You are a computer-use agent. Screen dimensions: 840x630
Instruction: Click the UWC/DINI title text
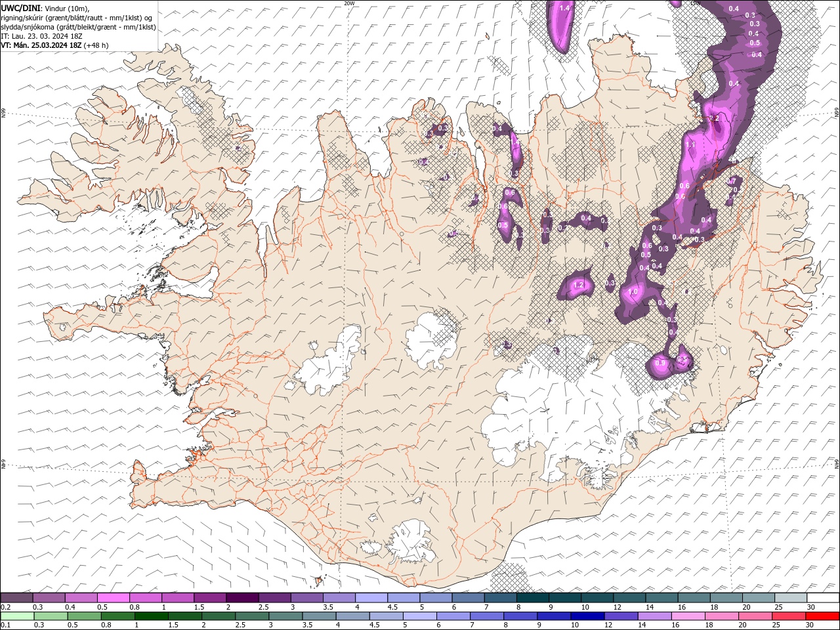coord(22,7)
